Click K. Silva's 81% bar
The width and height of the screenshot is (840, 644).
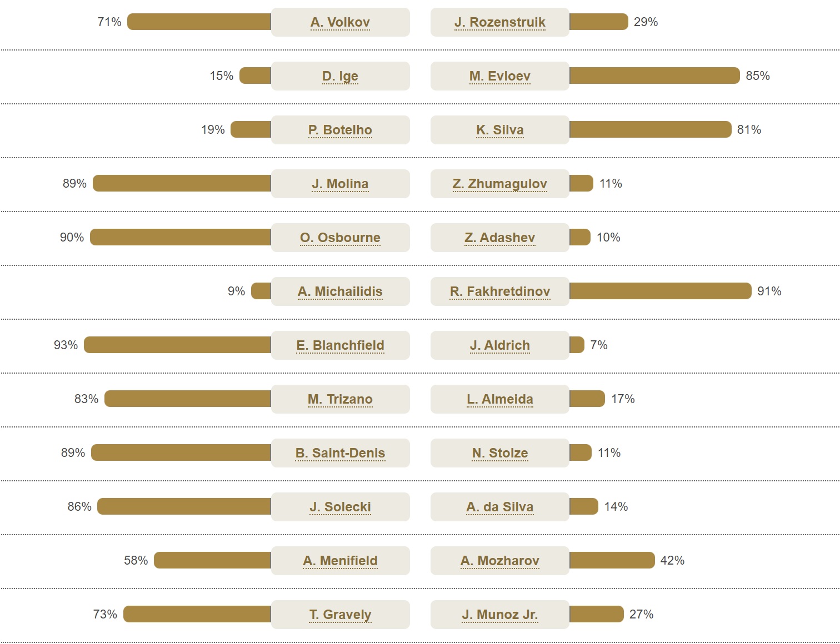point(650,129)
